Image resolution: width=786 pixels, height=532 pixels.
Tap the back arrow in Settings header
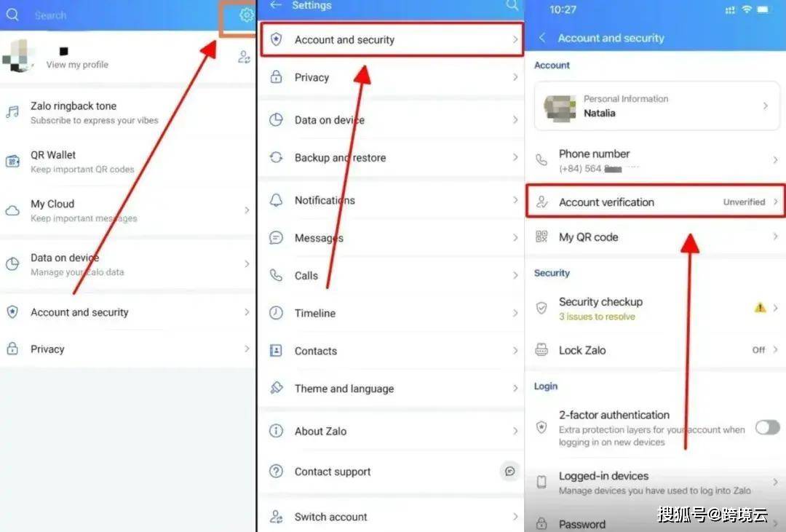275,5
